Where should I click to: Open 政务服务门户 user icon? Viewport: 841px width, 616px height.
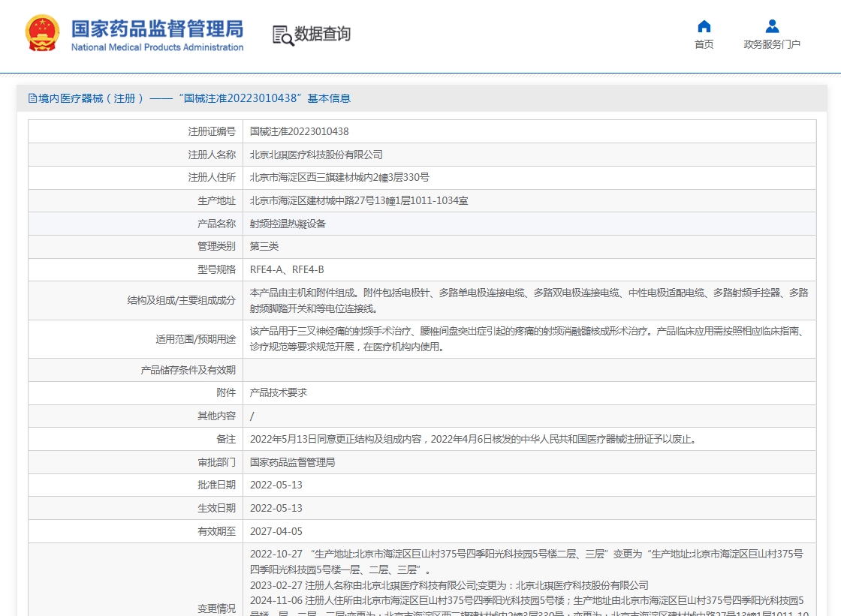[x=772, y=26]
